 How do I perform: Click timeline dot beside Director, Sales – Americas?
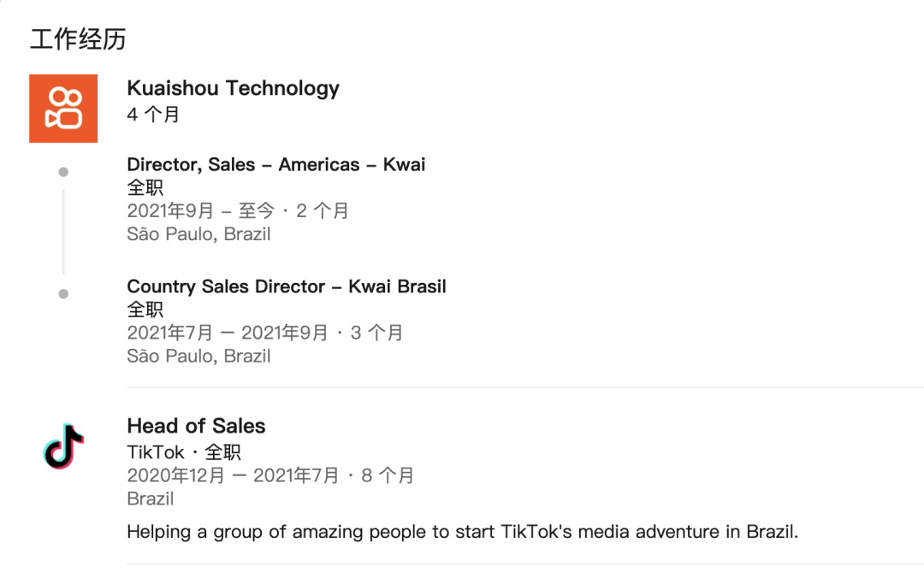pos(63,173)
